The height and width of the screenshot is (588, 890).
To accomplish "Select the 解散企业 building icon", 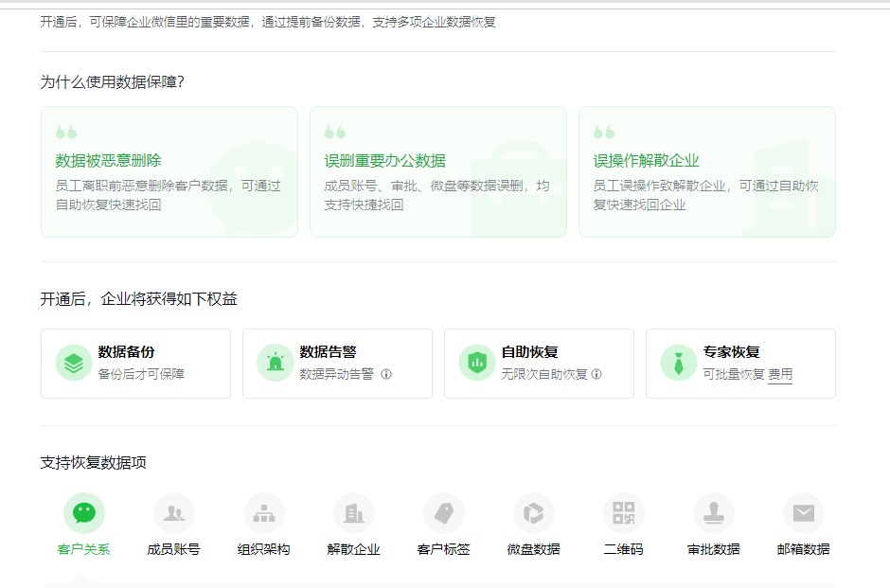I will [x=354, y=513].
